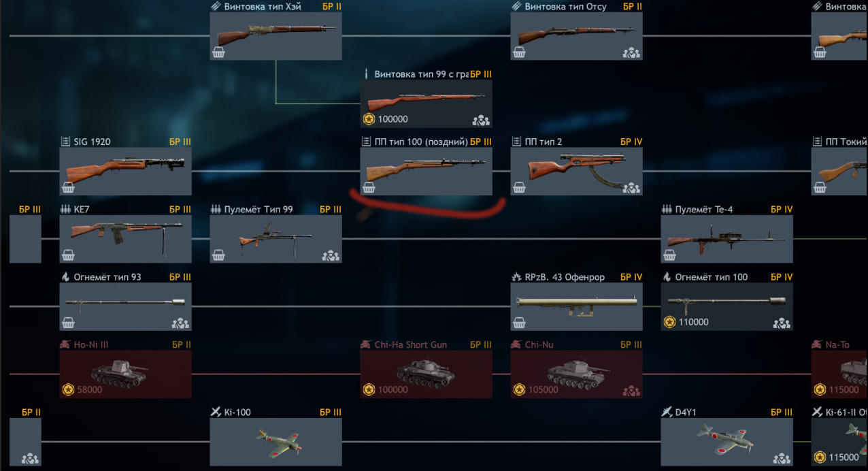This screenshot has height=471, width=868.
Task: Click the basket icon on Пулемёт Те-4 card
Action: coord(670,255)
